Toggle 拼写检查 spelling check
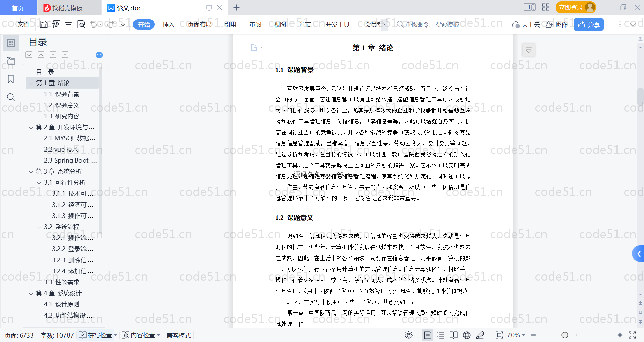The height and width of the screenshot is (342, 644). coord(96,335)
